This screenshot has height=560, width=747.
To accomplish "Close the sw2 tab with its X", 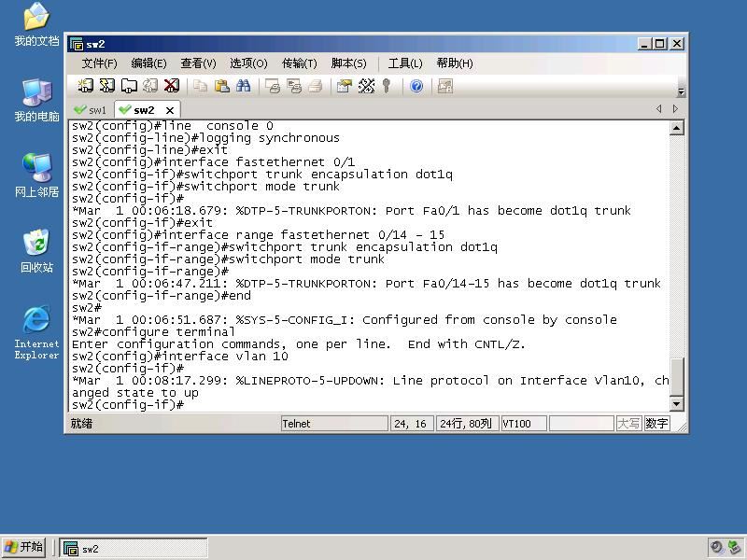I will (170, 110).
